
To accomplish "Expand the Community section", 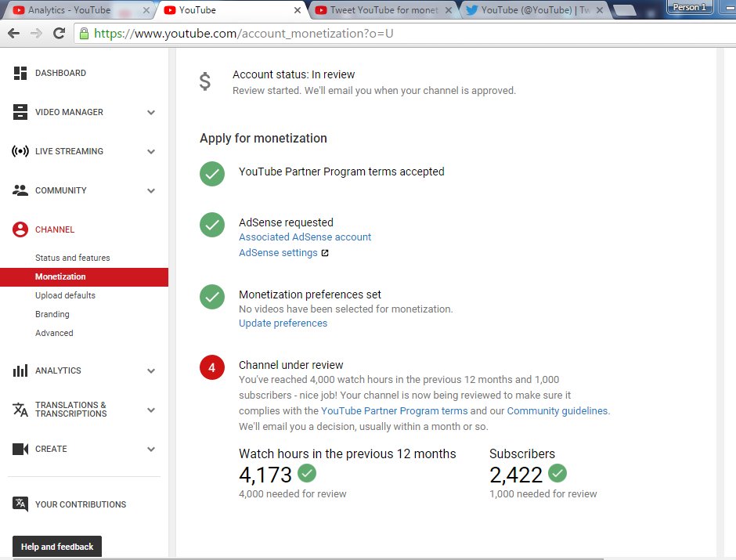I will point(151,190).
